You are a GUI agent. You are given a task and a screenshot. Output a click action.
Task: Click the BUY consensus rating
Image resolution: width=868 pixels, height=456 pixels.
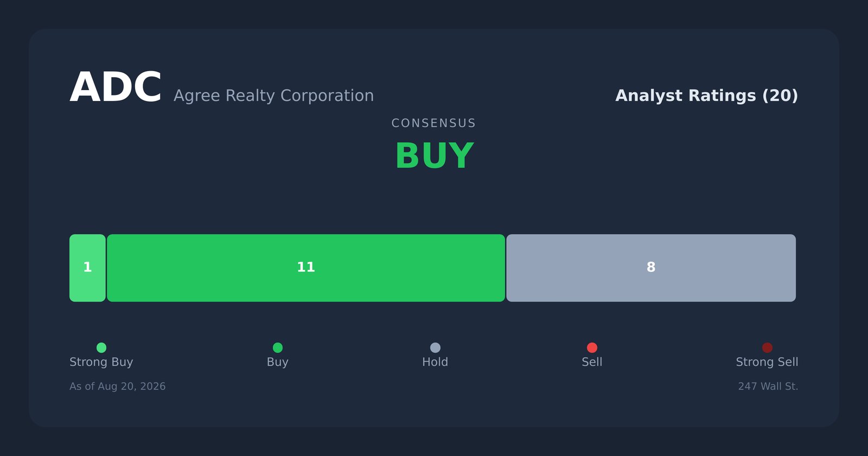click(434, 156)
